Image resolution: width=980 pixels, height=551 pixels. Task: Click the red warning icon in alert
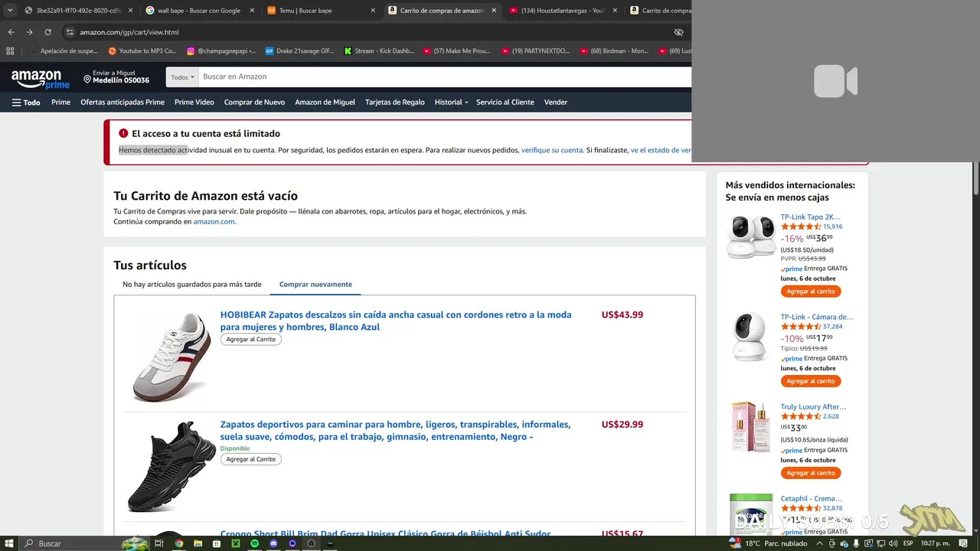click(123, 133)
